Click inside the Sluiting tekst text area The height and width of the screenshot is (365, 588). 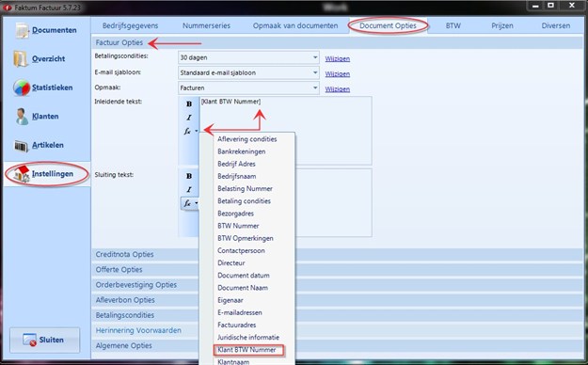click(x=333, y=202)
